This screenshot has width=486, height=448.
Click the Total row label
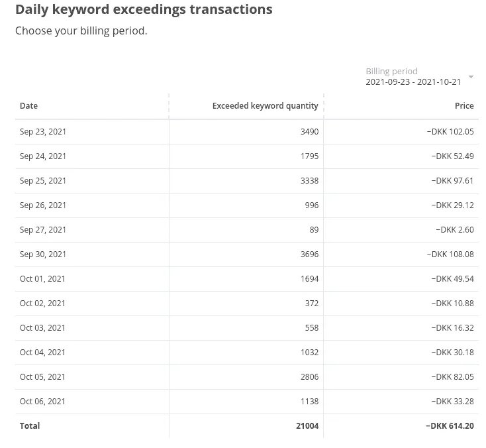point(30,426)
